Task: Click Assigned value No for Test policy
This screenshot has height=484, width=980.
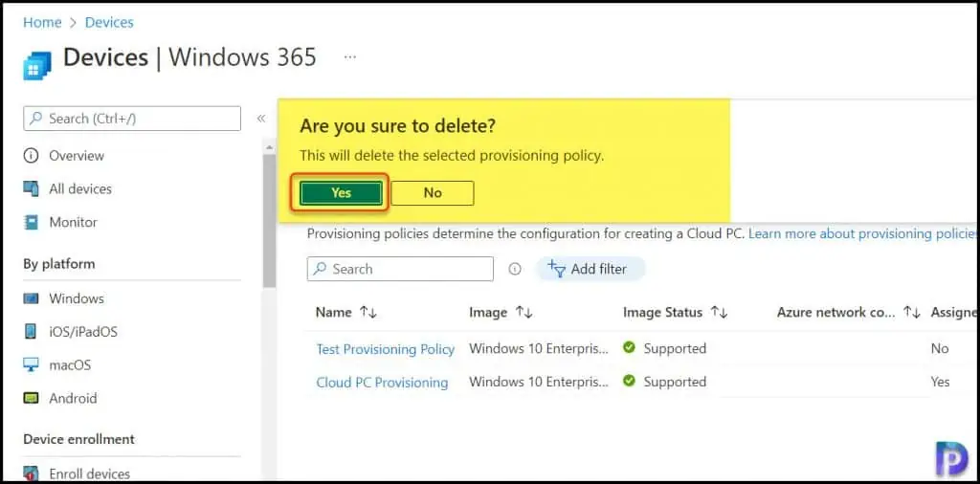Action: click(x=940, y=348)
